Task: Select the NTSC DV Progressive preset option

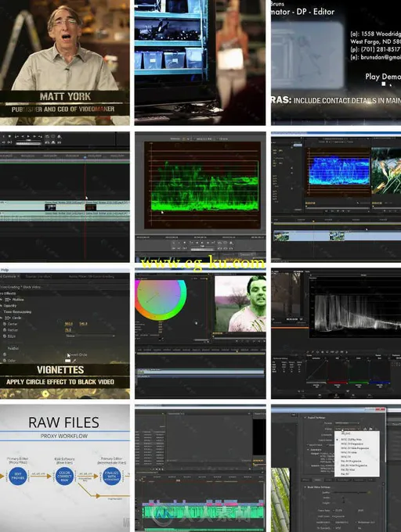Action: [352, 444]
